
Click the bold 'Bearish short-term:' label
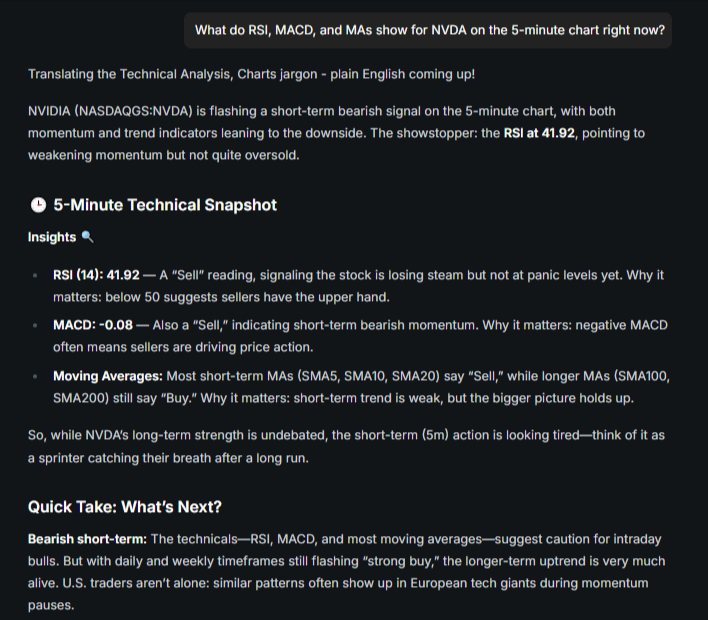click(87, 539)
